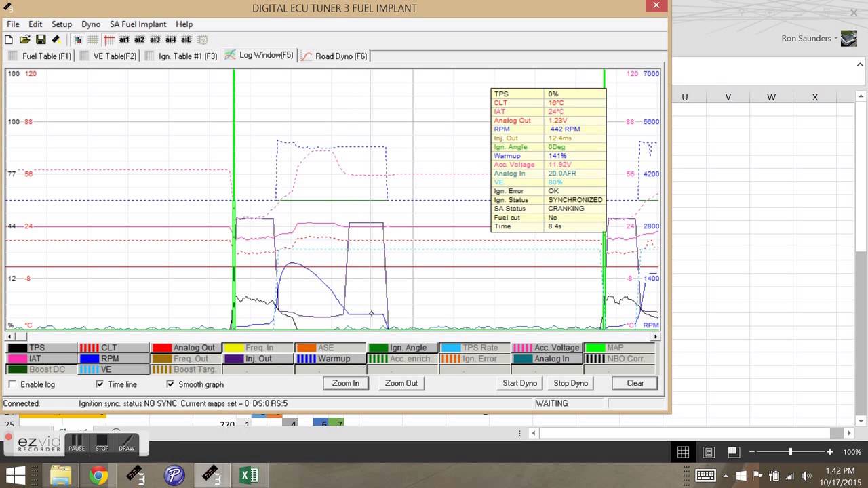868x488 pixels.
Task: Click the volume speaker tray icon
Action: (806, 475)
